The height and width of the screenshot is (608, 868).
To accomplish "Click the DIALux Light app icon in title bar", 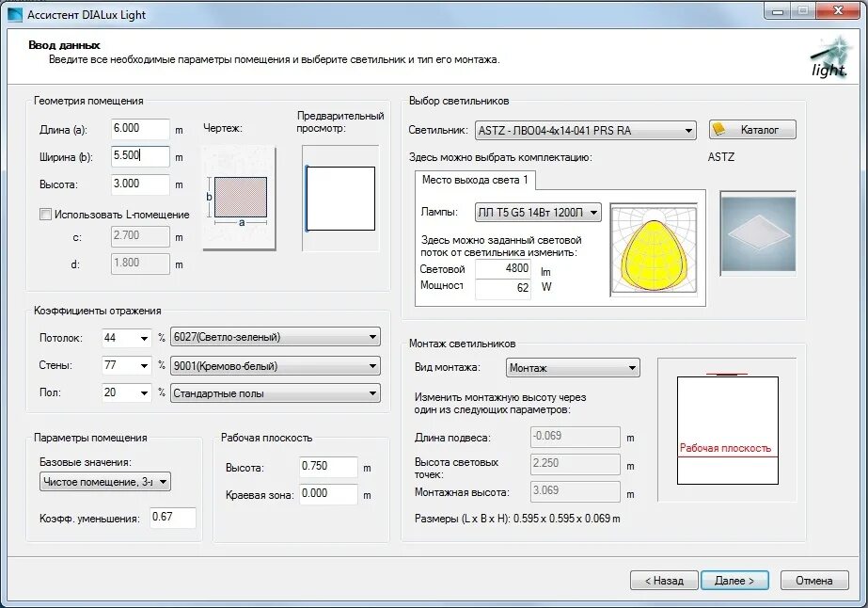I will pos(15,14).
